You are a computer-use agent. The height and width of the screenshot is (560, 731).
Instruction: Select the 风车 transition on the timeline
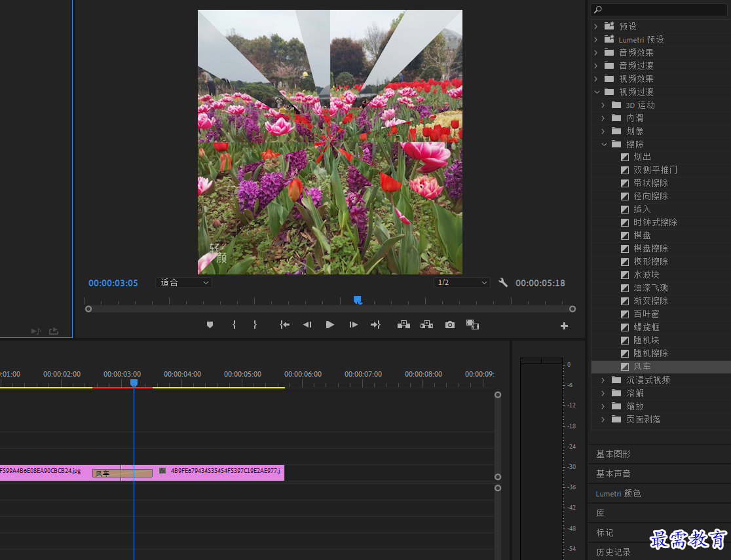click(x=122, y=474)
